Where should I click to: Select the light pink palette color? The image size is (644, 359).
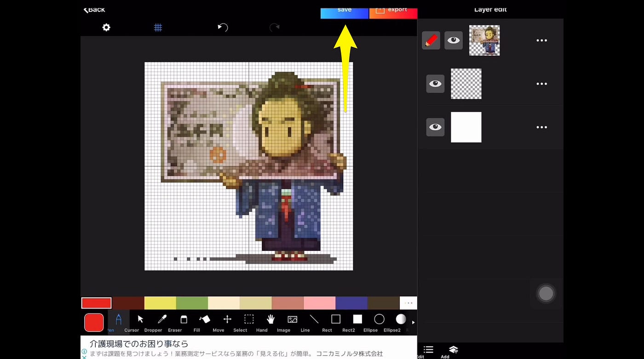pyautogui.click(x=319, y=303)
